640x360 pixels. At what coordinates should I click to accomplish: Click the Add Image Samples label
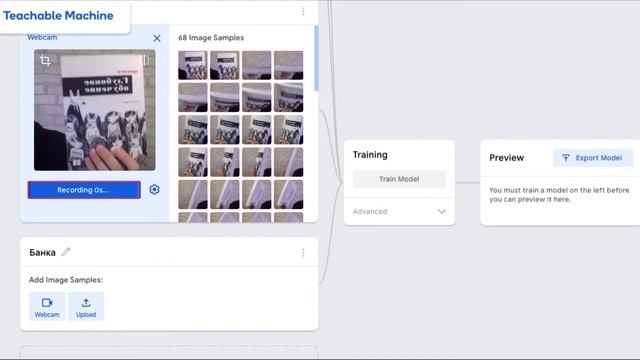(66, 280)
